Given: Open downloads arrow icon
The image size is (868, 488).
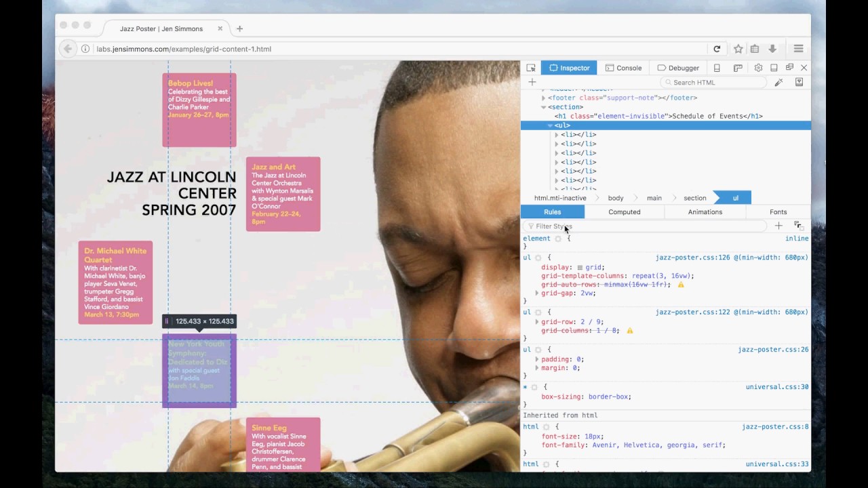Looking at the screenshot, I should 772,49.
